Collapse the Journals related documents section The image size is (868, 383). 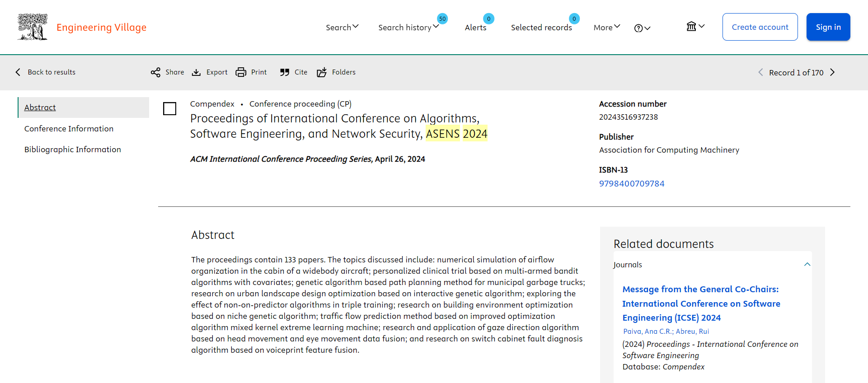tap(807, 264)
